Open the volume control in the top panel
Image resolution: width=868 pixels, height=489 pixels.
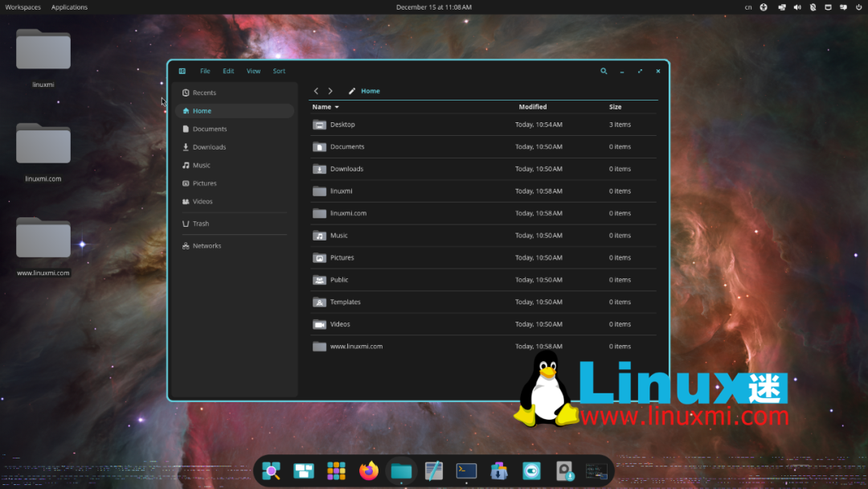click(x=797, y=7)
